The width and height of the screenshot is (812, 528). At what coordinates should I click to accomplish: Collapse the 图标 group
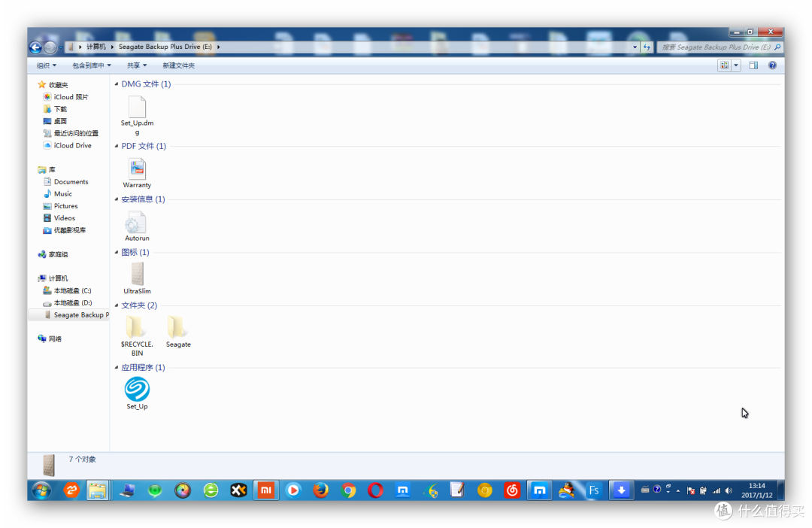tap(117, 252)
